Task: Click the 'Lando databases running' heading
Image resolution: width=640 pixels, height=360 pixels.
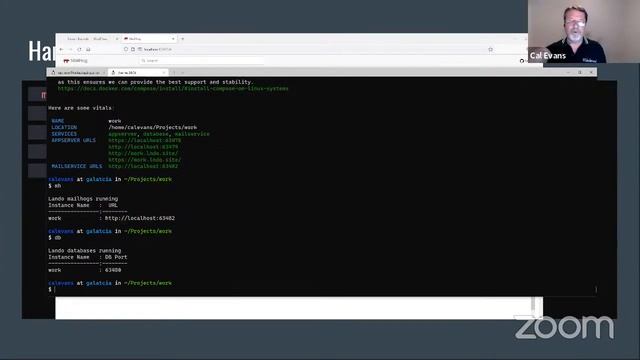Action: tap(85, 251)
